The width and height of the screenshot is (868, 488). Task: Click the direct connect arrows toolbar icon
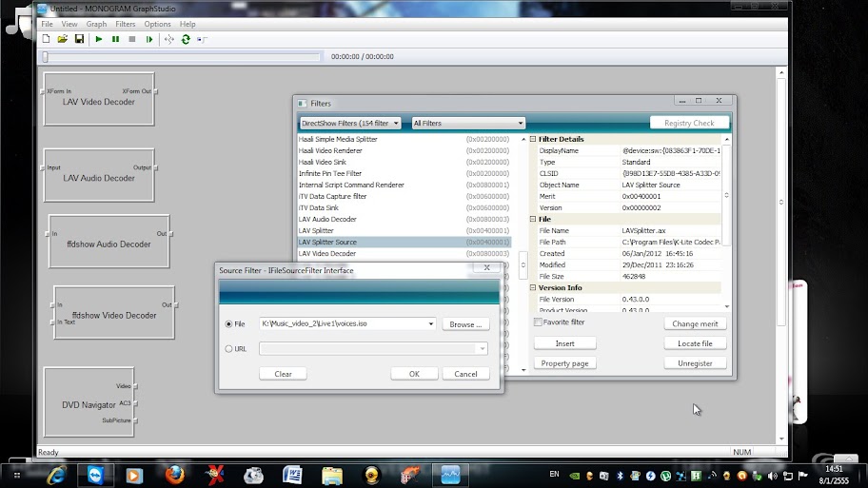click(x=168, y=39)
